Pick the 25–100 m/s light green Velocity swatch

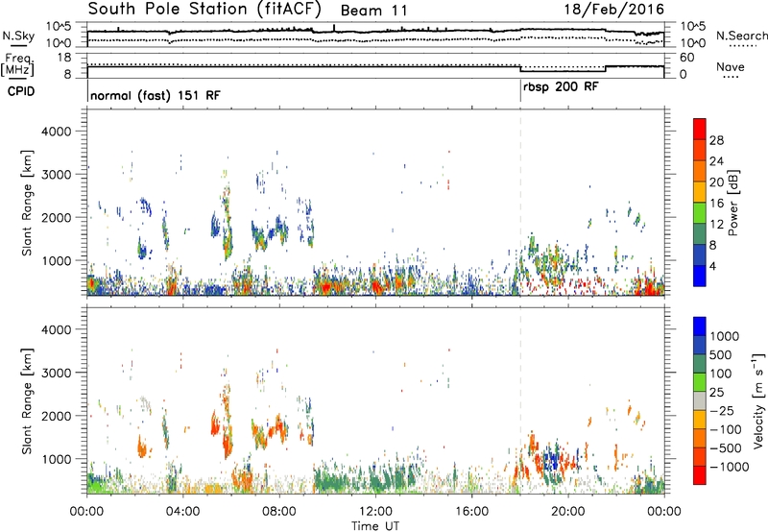(x=700, y=382)
